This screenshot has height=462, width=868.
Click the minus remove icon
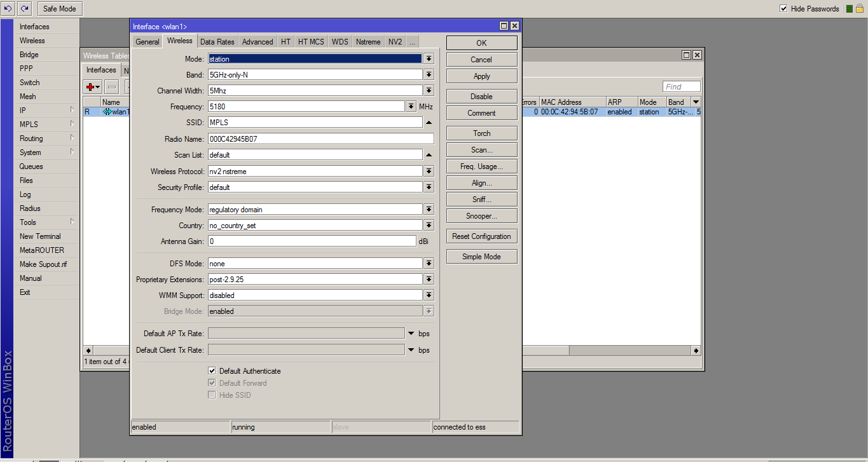[112, 87]
